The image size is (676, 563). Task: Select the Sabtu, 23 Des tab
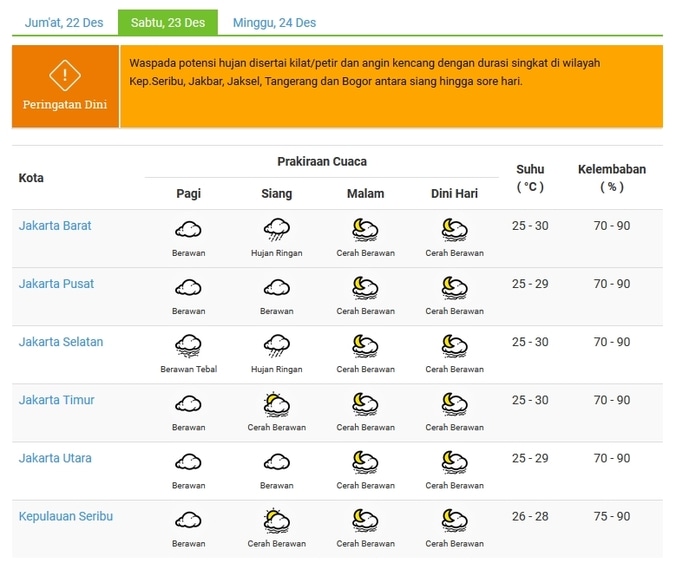[x=168, y=23]
